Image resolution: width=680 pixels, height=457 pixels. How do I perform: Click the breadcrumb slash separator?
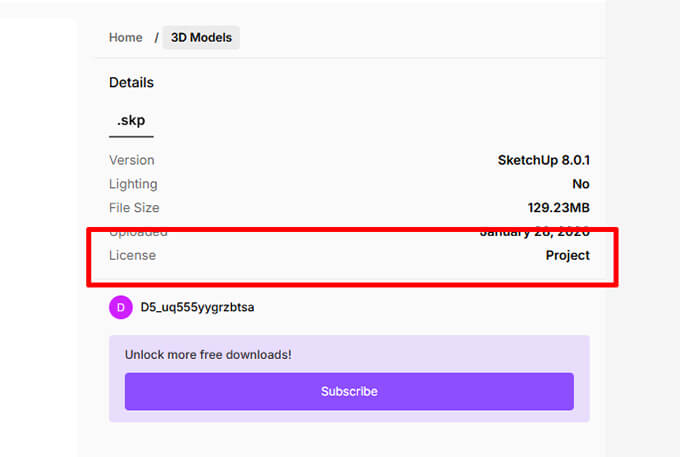[x=156, y=38]
